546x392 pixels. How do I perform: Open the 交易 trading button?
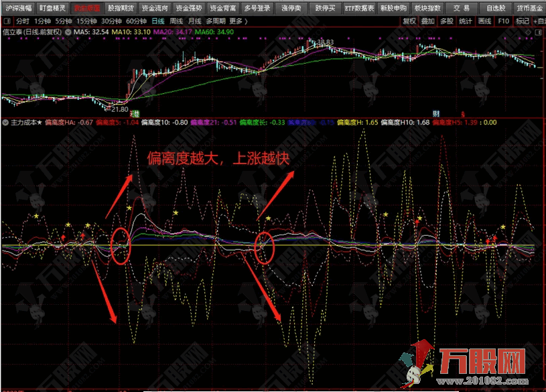462,7
